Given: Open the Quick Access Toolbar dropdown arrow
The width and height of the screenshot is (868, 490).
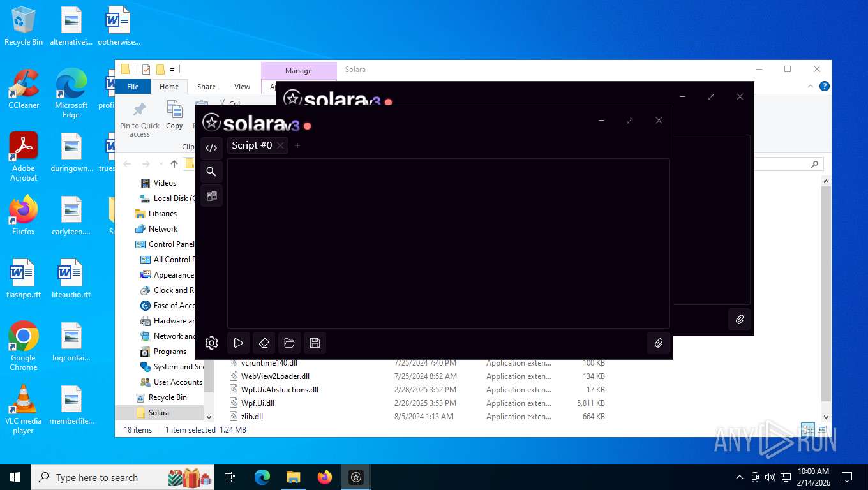Looking at the screenshot, I should [x=172, y=70].
